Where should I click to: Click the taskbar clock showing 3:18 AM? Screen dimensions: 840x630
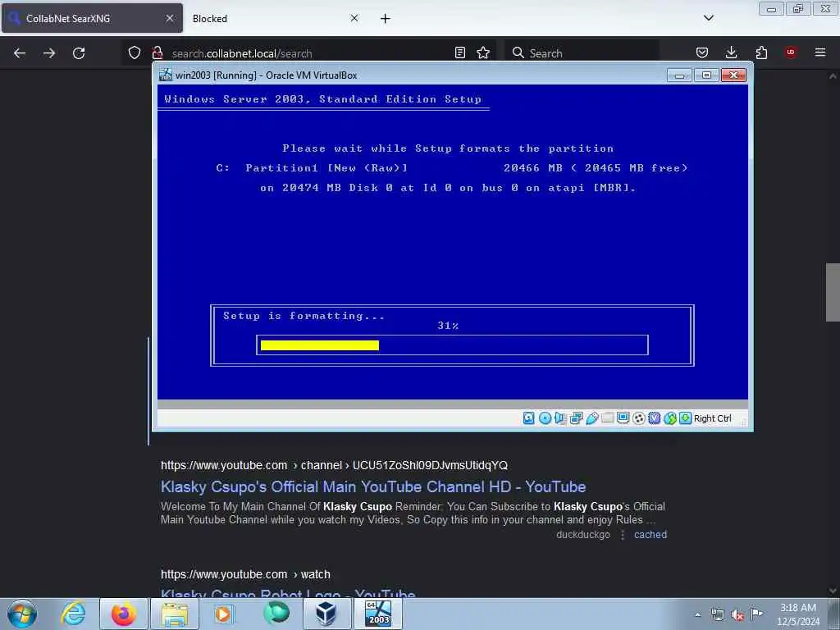(x=798, y=614)
